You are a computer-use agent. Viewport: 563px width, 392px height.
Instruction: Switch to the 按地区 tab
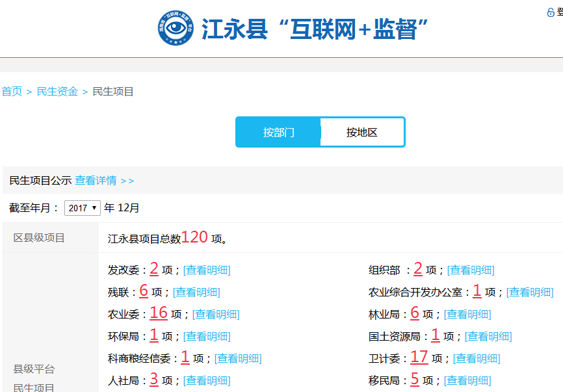click(361, 132)
